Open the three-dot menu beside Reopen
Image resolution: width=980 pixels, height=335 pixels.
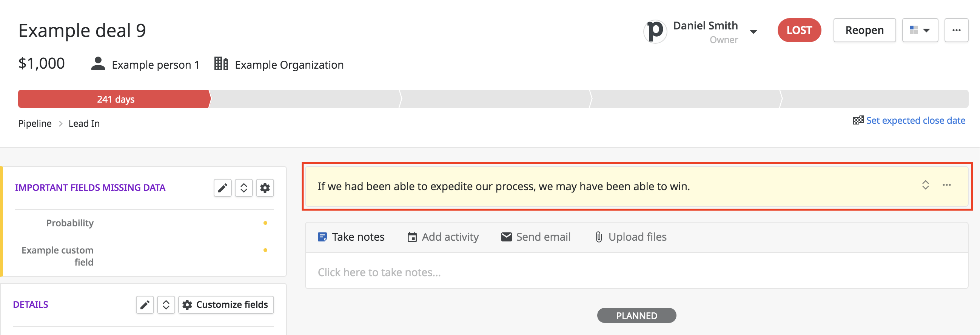click(957, 30)
